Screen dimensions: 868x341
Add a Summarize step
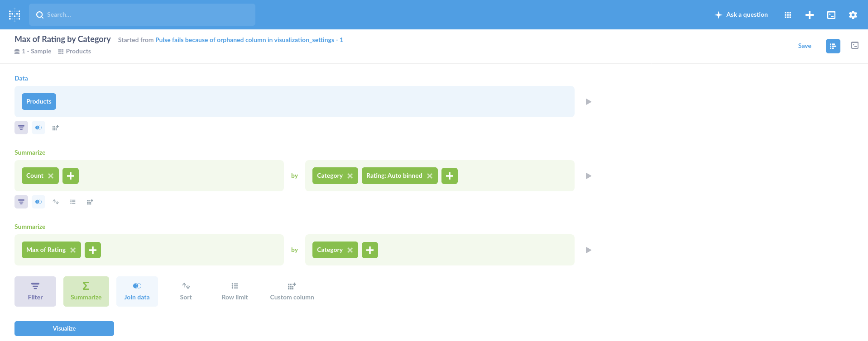86,291
